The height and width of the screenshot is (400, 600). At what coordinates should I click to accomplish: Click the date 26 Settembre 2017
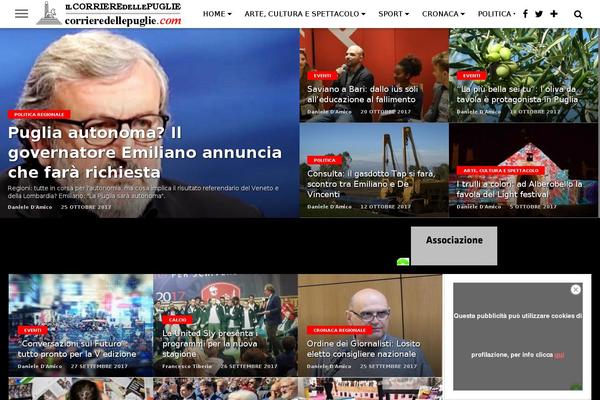(249, 366)
